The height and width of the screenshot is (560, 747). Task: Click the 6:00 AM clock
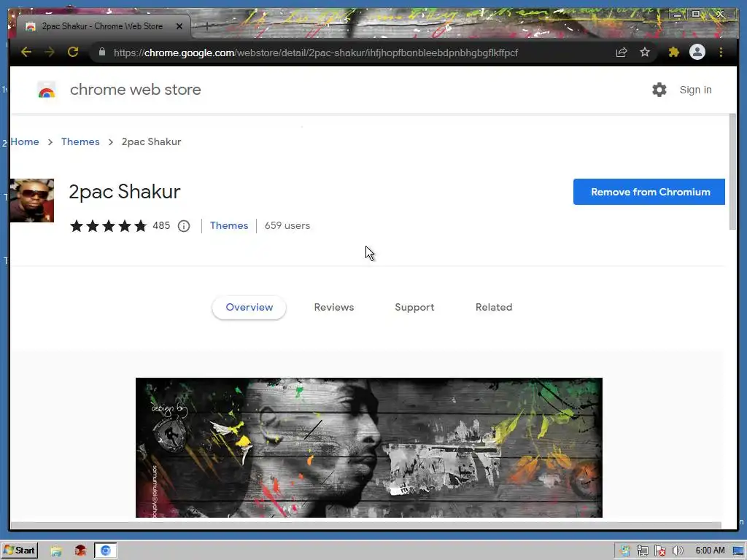coord(710,551)
